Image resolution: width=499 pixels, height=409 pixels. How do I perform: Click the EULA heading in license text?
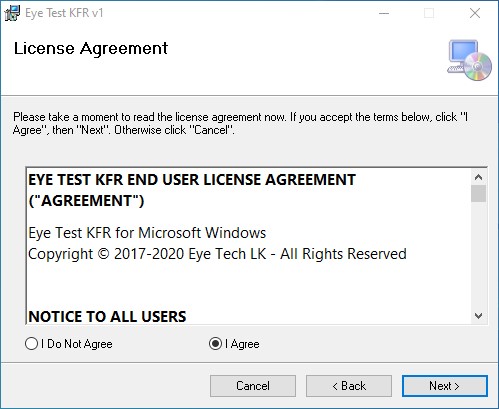tap(192, 190)
